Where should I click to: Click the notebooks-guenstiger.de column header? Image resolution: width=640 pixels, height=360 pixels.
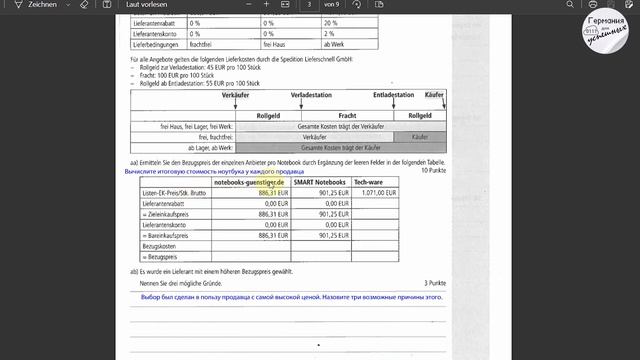[x=249, y=182]
